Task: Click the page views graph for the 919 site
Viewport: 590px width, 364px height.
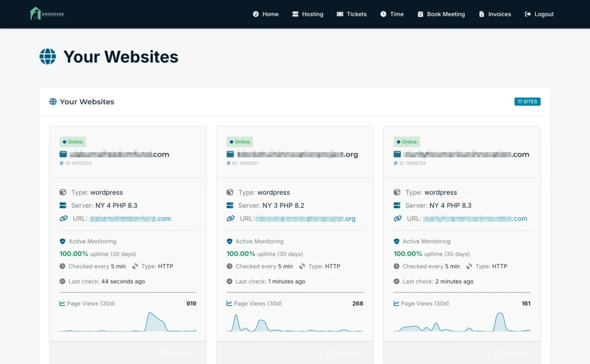Action: [128, 322]
